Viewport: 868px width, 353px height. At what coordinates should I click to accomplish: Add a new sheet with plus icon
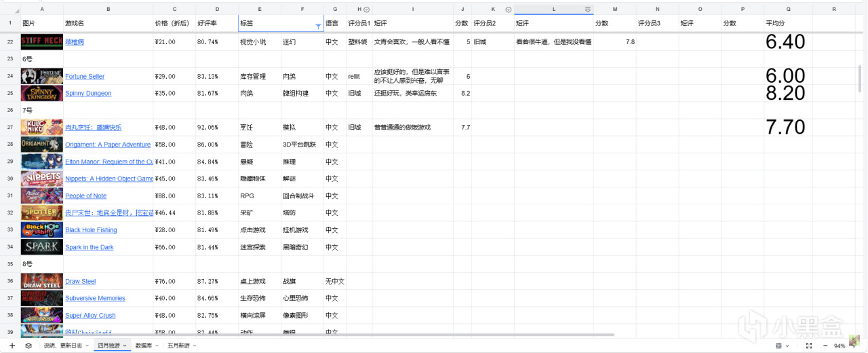click(x=12, y=346)
